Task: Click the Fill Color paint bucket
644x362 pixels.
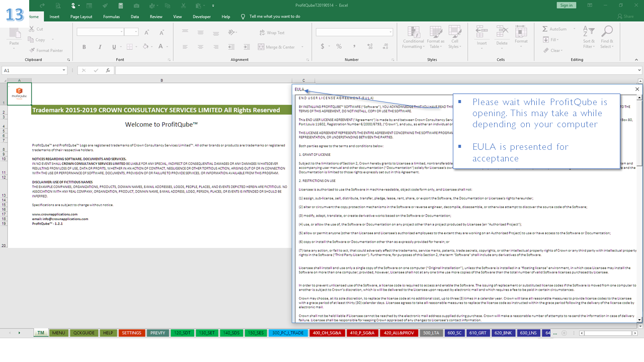Action: 145,47
